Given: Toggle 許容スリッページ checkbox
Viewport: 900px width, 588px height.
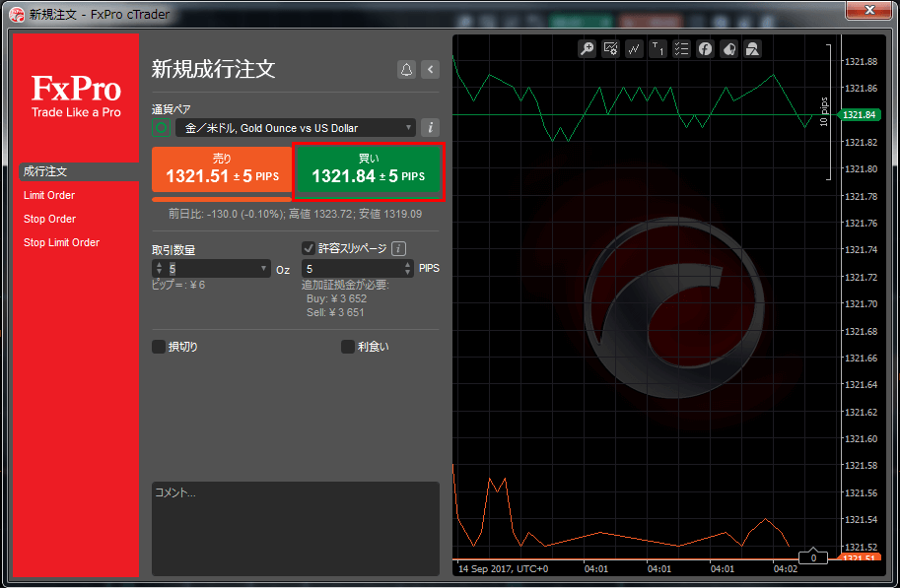Looking at the screenshot, I should pyautogui.click(x=309, y=248).
